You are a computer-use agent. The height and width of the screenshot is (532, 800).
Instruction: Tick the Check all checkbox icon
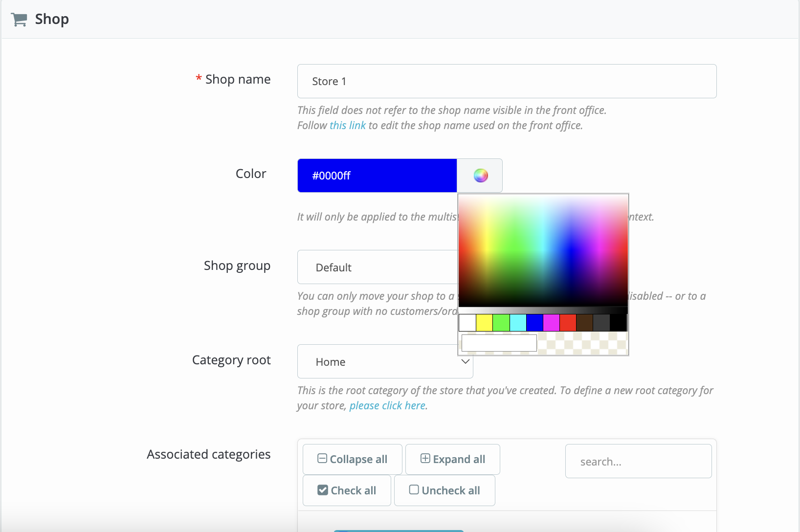(x=323, y=490)
